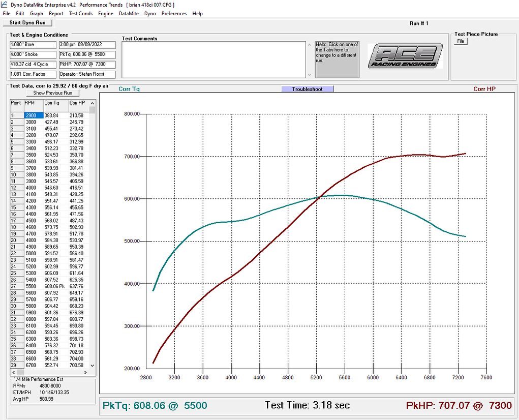The image size is (519, 420).
Task: Open the Engine menu
Action: tap(106, 14)
